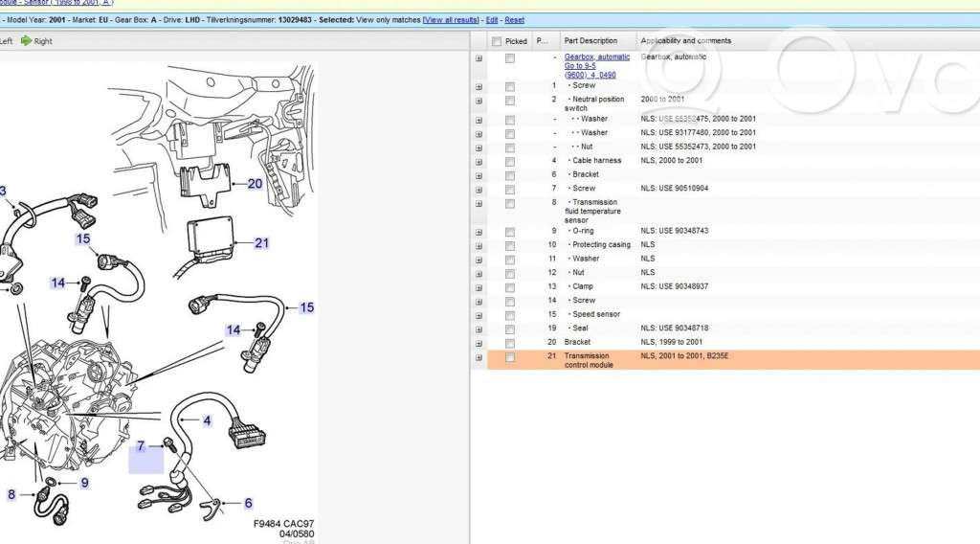Expand the Cable harness row details
This screenshot has width=980, height=544.
pyautogui.click(x=479, y=161)
